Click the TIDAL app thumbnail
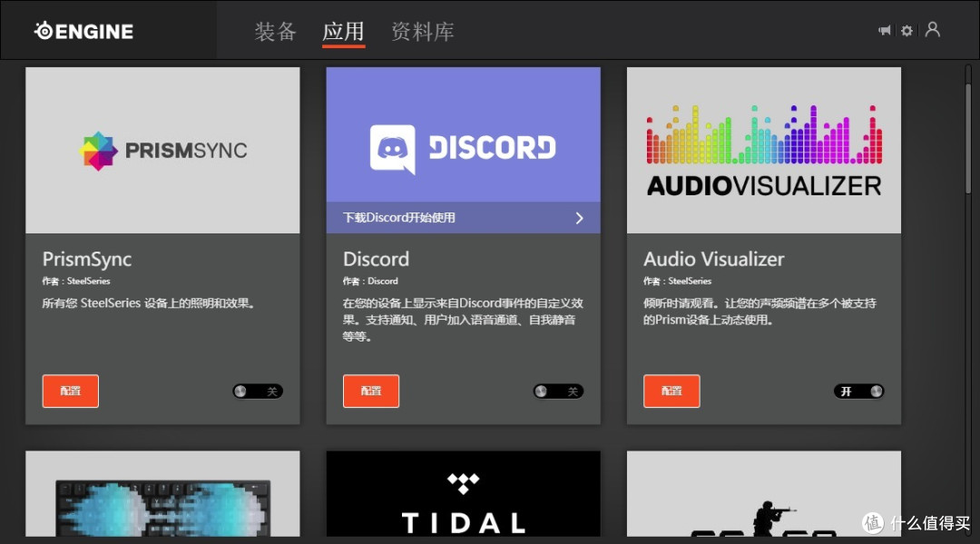This screenshot has width=980, height=544. pyautogui.click(x=463, y=493)
